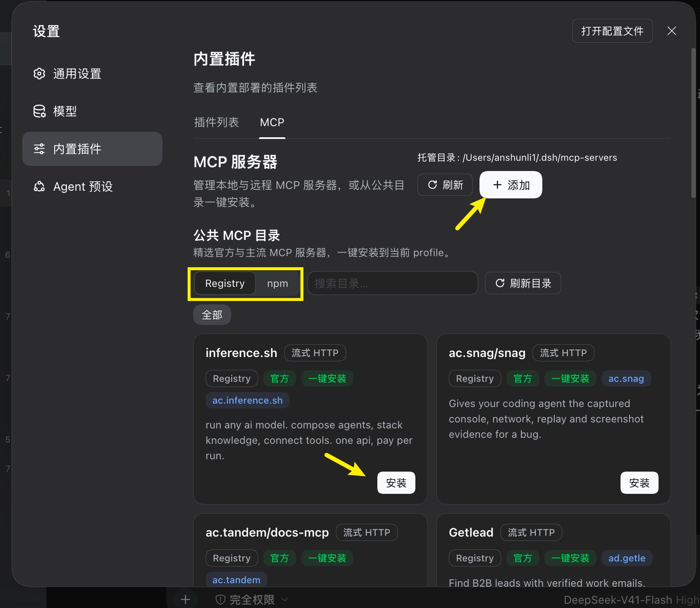This screenshot has width=700, height=608.
Task: Click 官方 badge on Getlead card
Action: (523, 558)
